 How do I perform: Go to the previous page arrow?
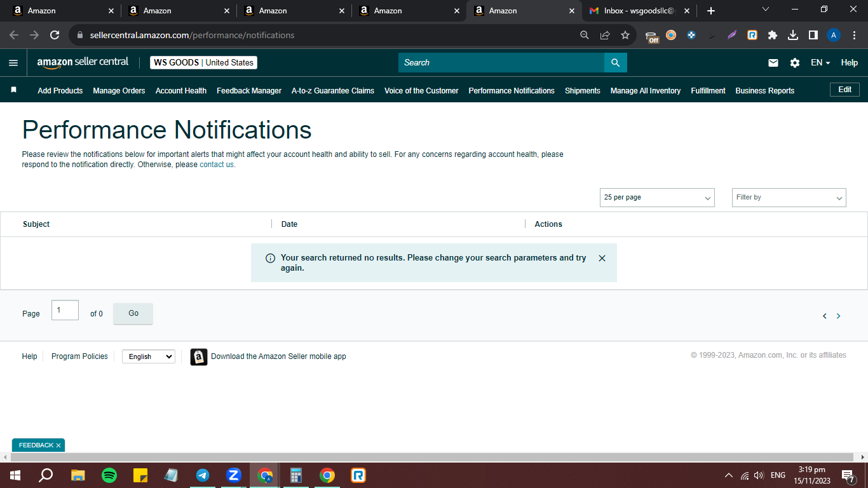[x=825, y=316]
